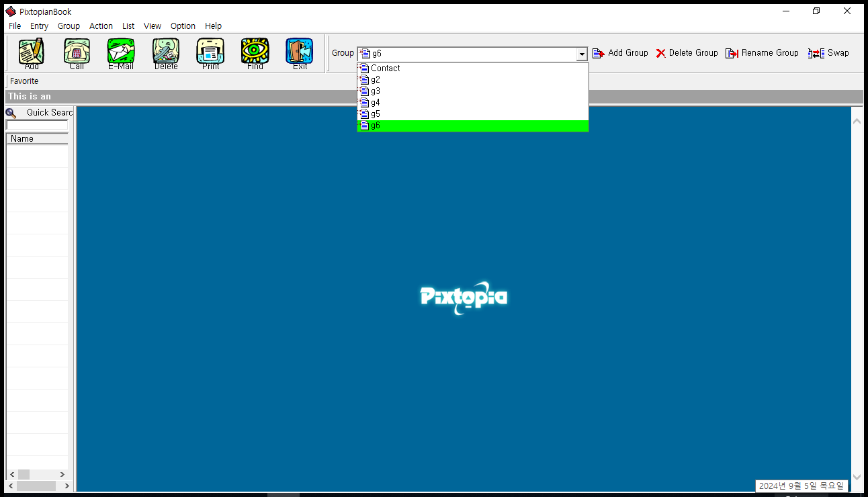Image resolution: width=868 pixels, height=497 pixels.
Task: Choose g2 from the group dropdown
Action: coord(473,80)
